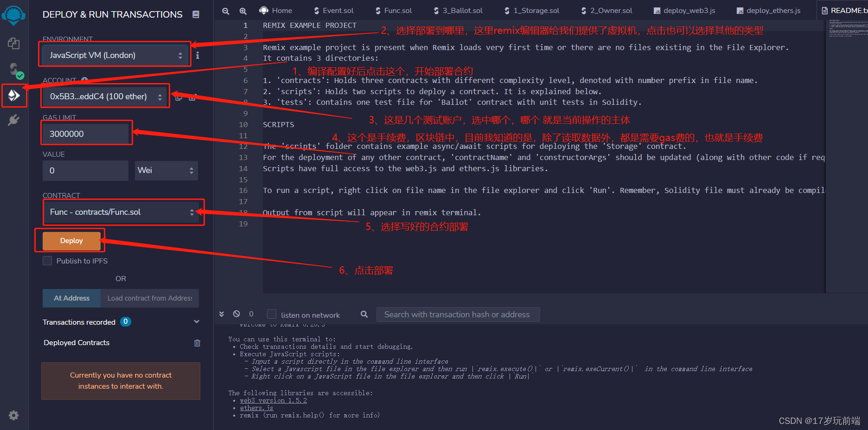Click the Value input field showing 0

pos(85,170)
